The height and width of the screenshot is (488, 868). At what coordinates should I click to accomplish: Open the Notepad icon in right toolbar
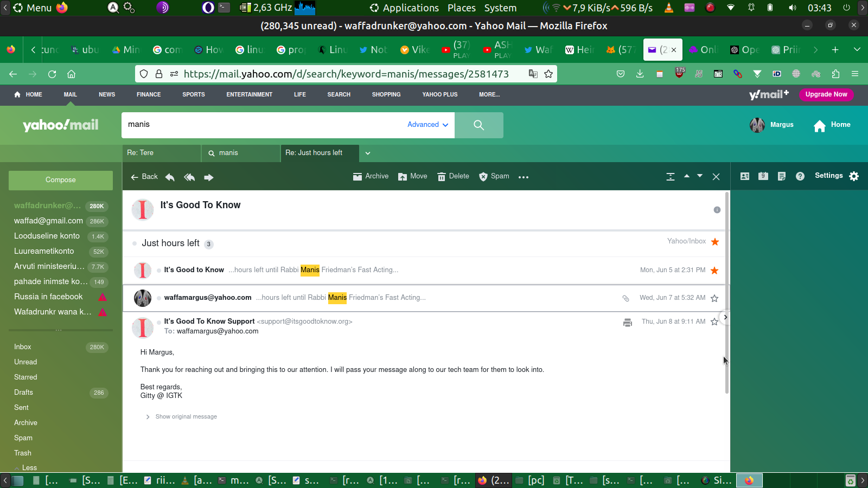(782, 176)
